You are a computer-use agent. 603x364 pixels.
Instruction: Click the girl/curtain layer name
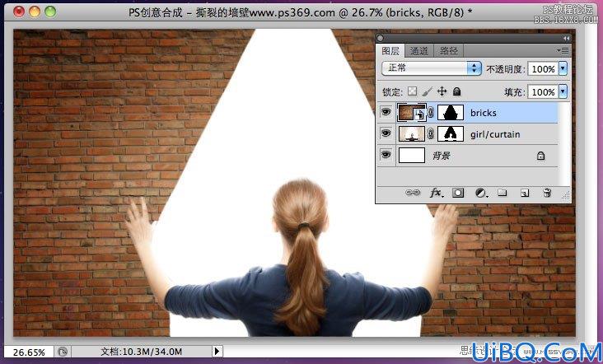[495, 134]
